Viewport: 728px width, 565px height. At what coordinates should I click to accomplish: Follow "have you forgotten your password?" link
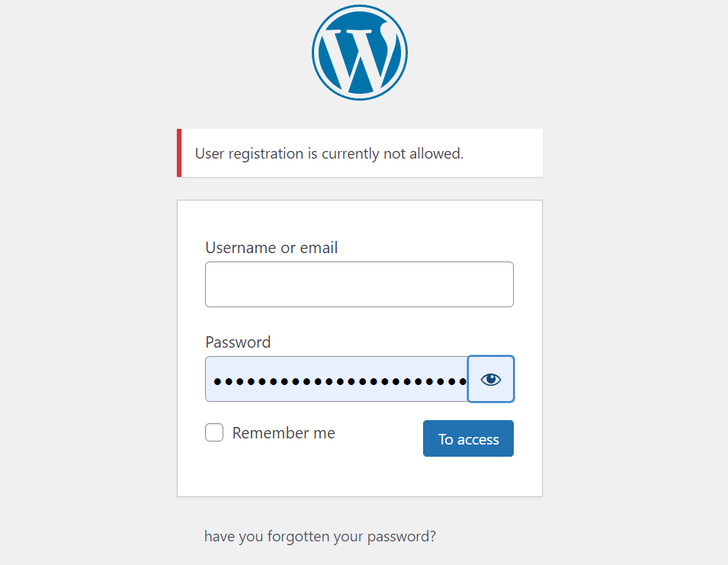click(320, 536)
